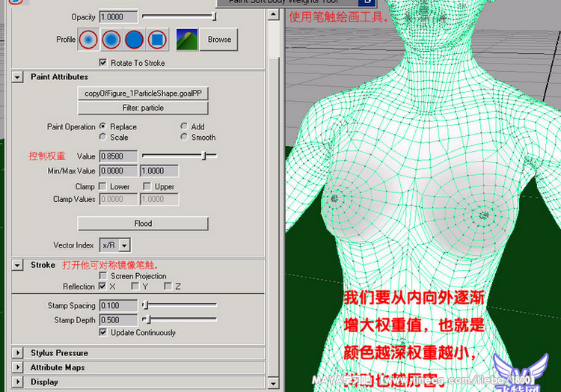This screenshot has width=561, height=392.
Task: Enable Screen Projection checkbox
Action: click(103, 276)
